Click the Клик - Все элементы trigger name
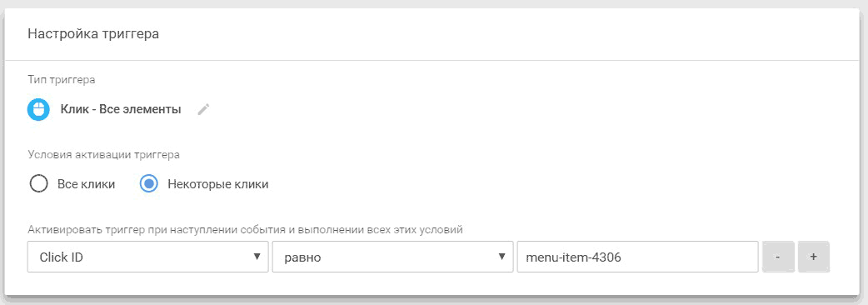868x305 pixels. coord(121,110)
